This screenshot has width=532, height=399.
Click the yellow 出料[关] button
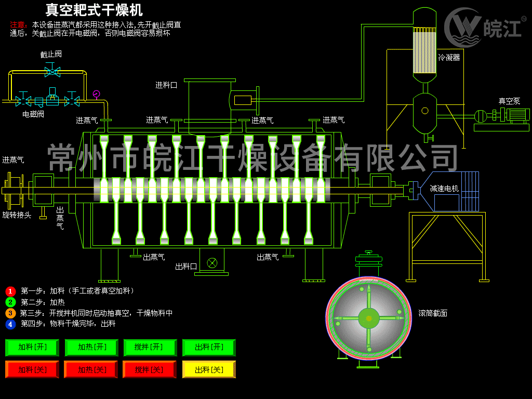[x=209, y=369]
